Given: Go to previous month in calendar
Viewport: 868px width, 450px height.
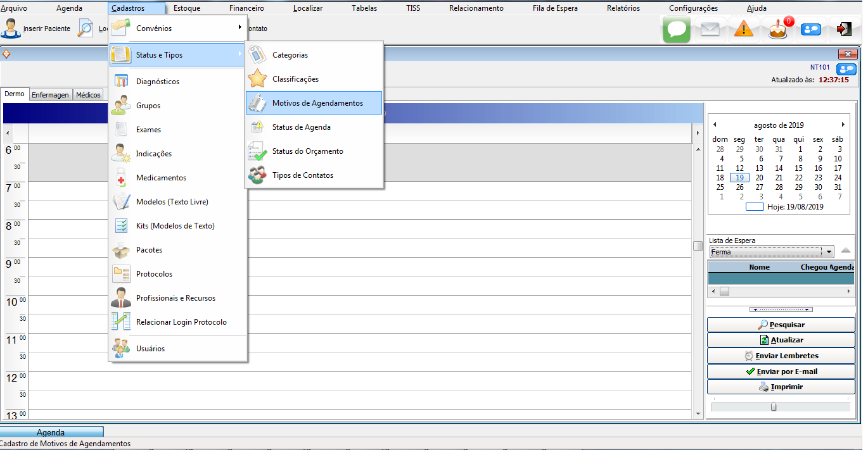Looking at the screenshot, I should click(x=715, y=125).
